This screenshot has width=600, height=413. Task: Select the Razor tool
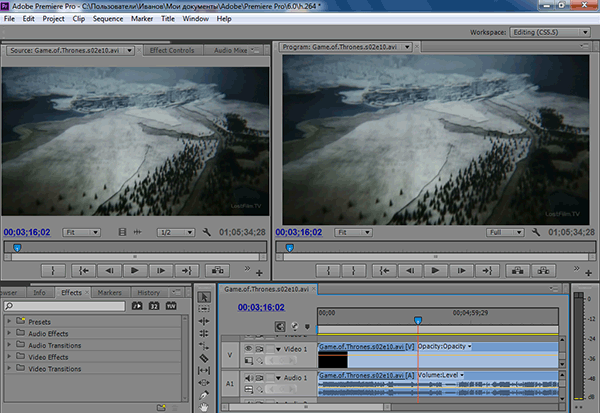(204, 358)
